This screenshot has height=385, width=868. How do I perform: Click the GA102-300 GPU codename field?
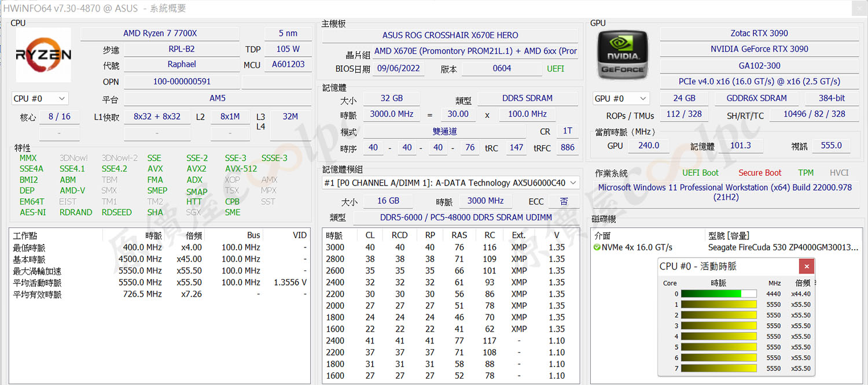coord(759,65)
